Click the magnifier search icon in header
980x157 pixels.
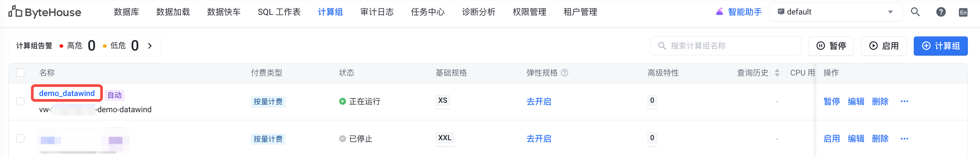point(915,12)
